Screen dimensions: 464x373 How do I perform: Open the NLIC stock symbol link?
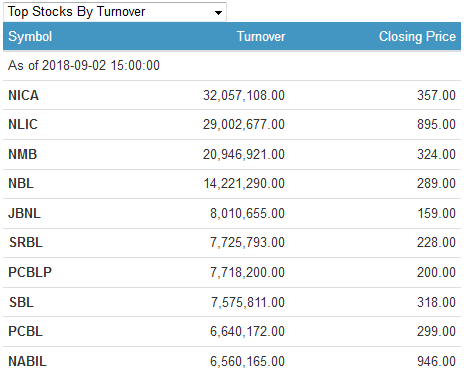[23, 124]
